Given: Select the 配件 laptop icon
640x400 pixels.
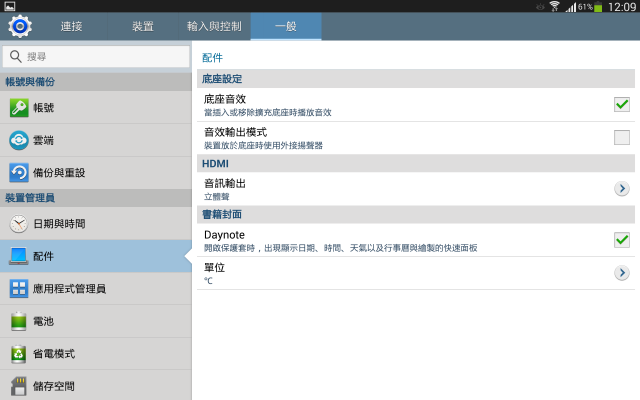Looking at the screenshot, I should (19, 256).
